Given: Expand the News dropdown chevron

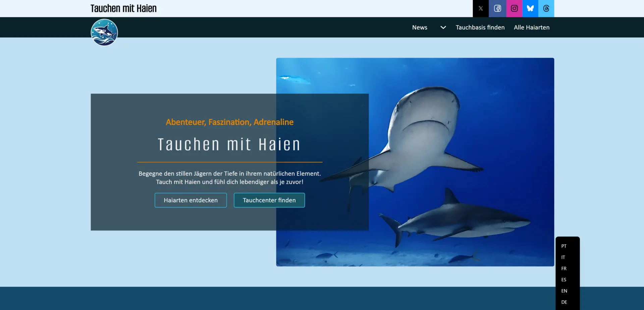Looking at the screenshot, I should tap(443, 27).
